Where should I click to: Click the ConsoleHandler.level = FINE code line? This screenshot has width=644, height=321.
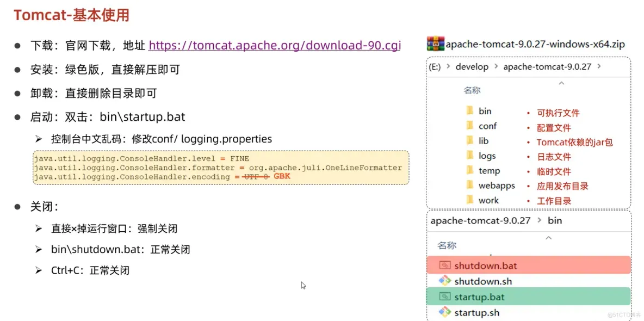coord(142,158)
